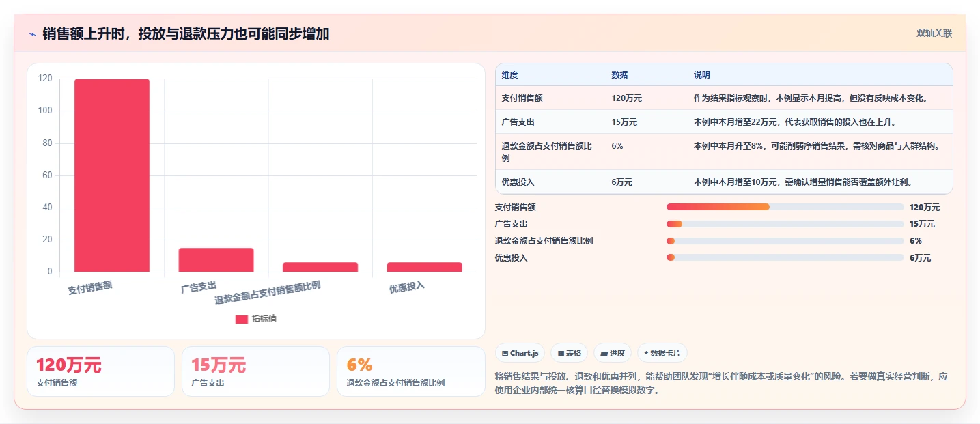Click the 6% table cell

[617, 146]
